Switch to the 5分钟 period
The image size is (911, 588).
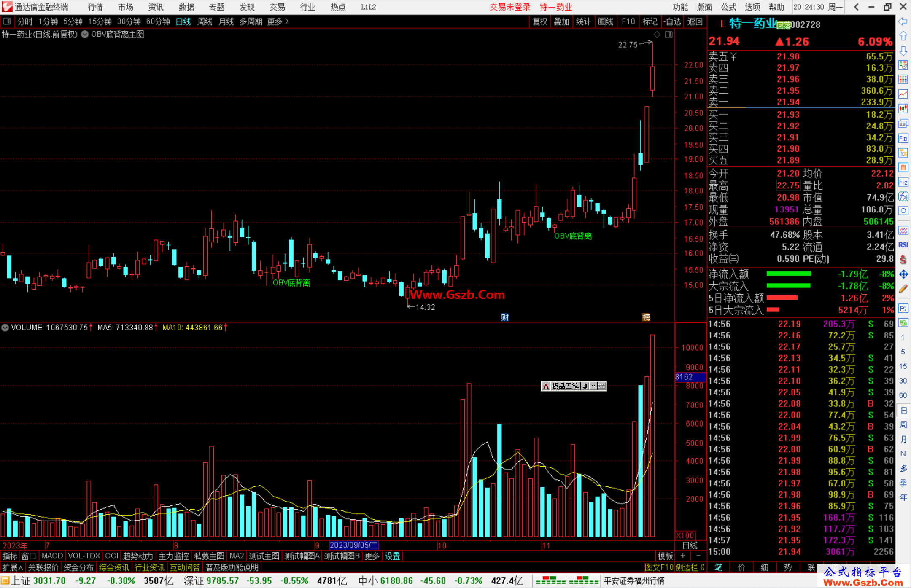73,21
